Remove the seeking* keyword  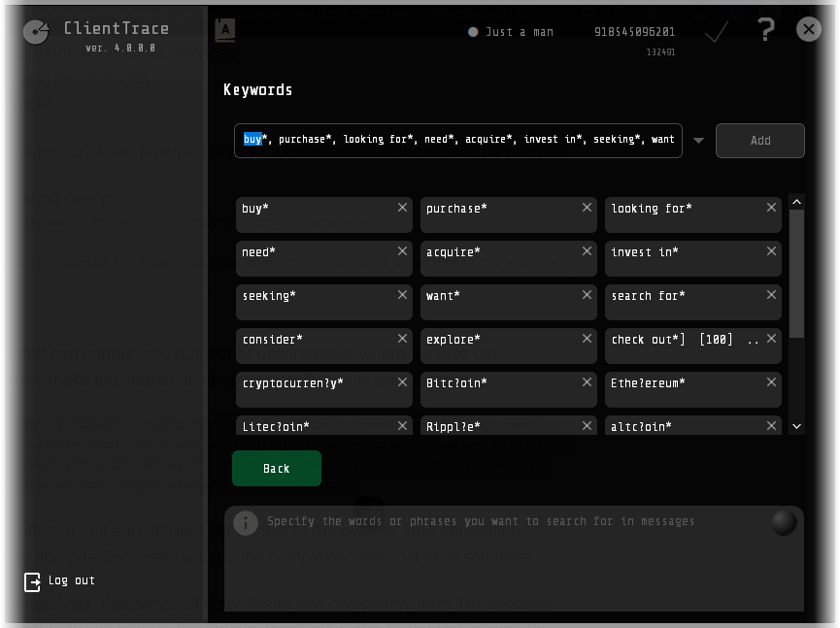pyautogui.click(x=402, y=295)
